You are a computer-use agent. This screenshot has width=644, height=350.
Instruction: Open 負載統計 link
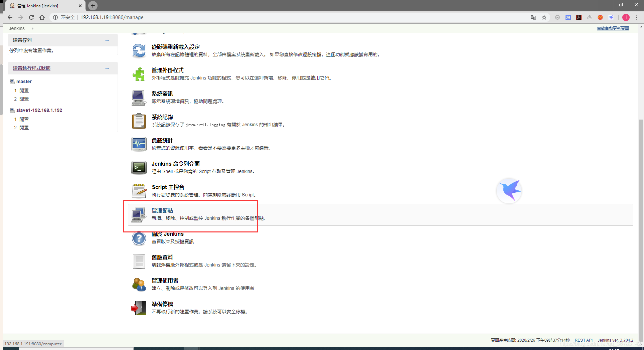tap(162, 141)
